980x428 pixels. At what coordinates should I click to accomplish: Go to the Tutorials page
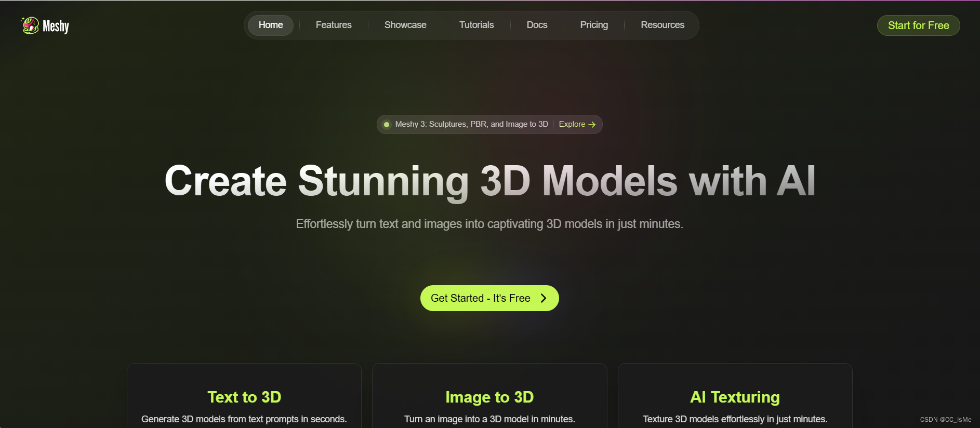476,25
